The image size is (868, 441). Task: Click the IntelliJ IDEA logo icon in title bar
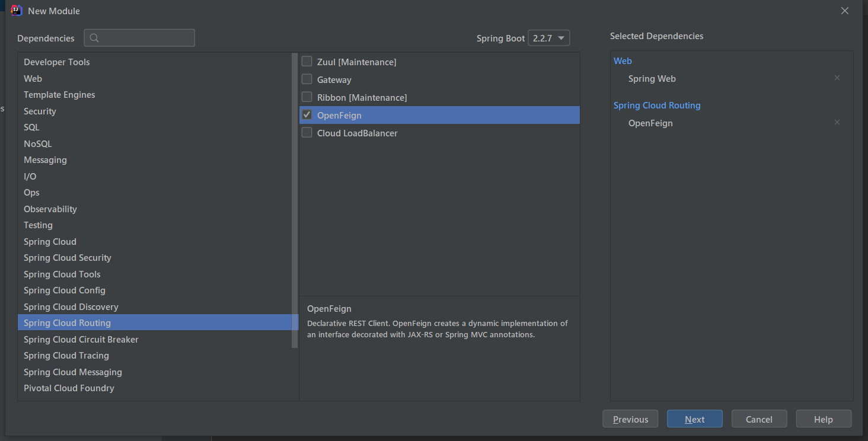17,11
